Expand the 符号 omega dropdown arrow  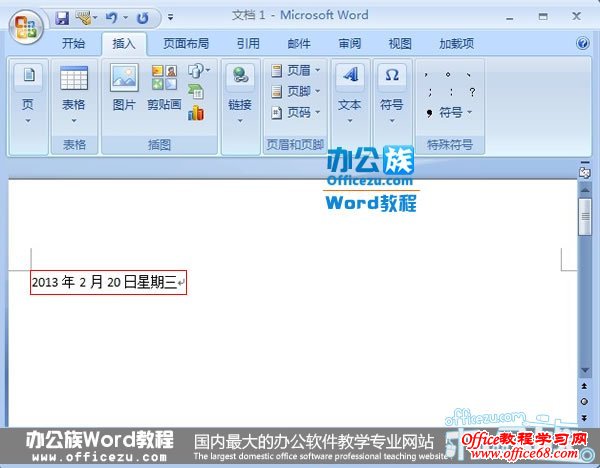tap(392, 121)
